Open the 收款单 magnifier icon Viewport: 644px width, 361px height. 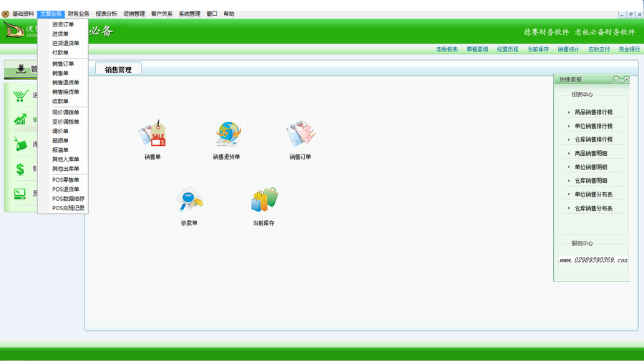click(190, 199)
